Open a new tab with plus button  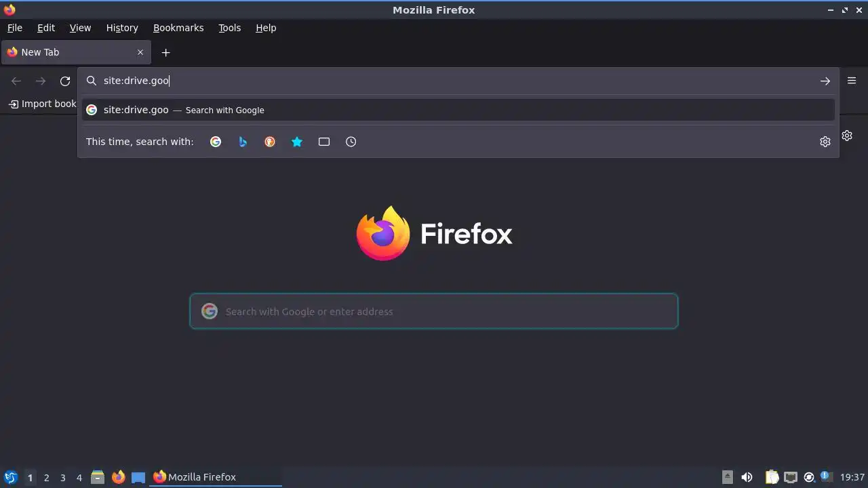click(165, 52)
